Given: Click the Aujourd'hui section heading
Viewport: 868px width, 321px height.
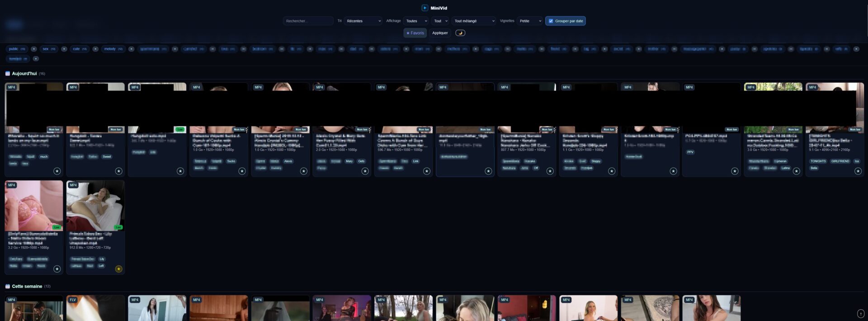Looking at the screenshot, I should click(24, 73).
